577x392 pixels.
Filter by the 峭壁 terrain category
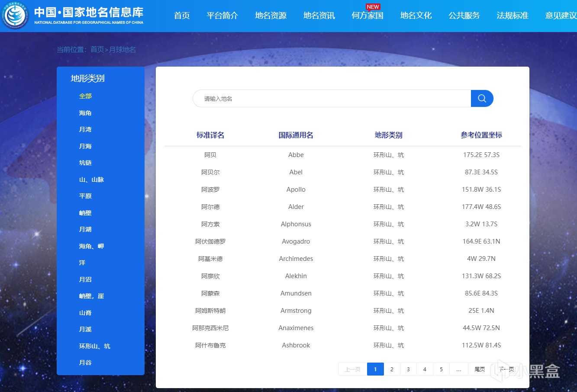click(85, 213)
